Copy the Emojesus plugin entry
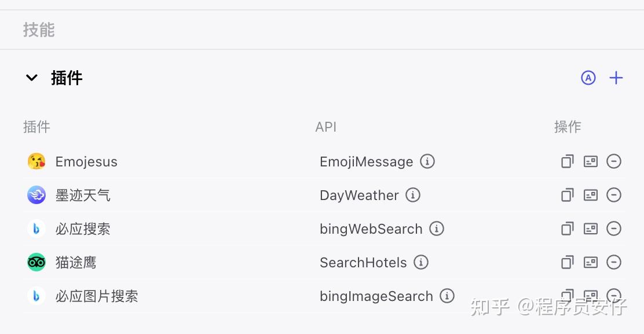 click(x=567, y=161)
